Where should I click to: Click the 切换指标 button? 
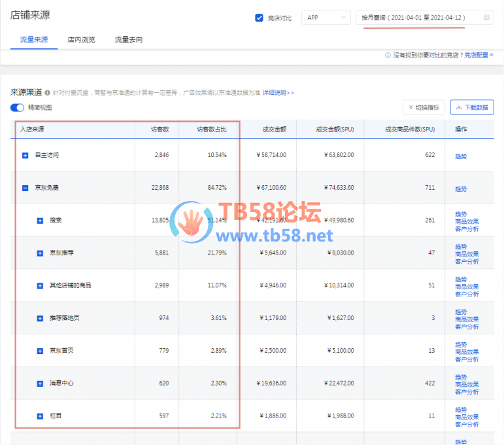point(424,107)
